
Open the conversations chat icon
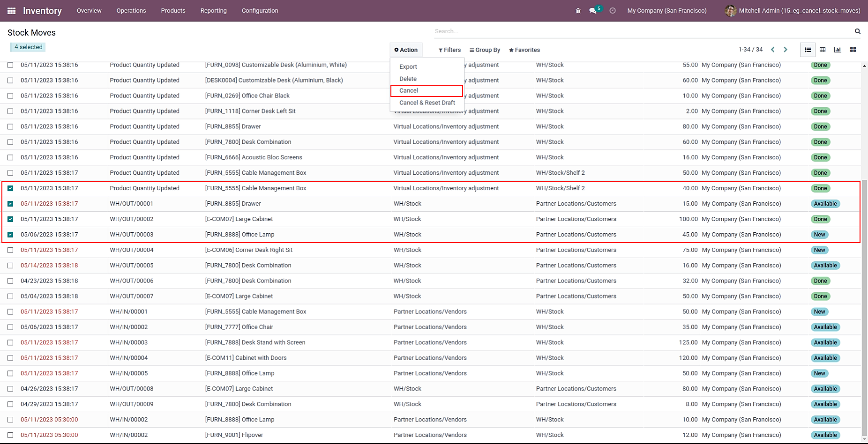[593, 11]
